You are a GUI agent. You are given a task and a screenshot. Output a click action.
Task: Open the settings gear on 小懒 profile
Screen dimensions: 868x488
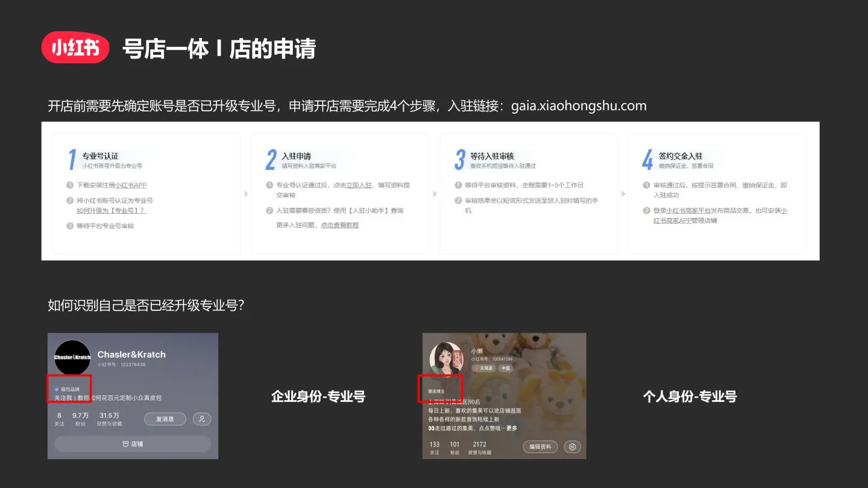[x=573, y=447]
